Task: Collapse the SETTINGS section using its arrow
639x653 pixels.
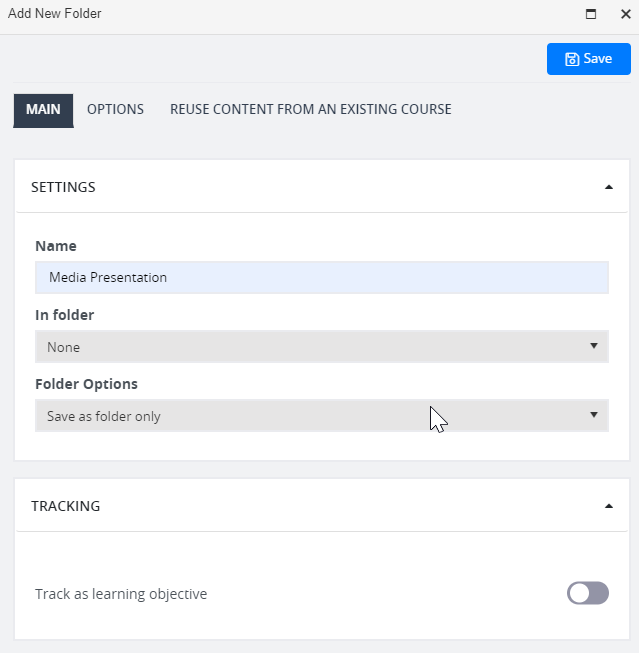Action: click(609, 187)
